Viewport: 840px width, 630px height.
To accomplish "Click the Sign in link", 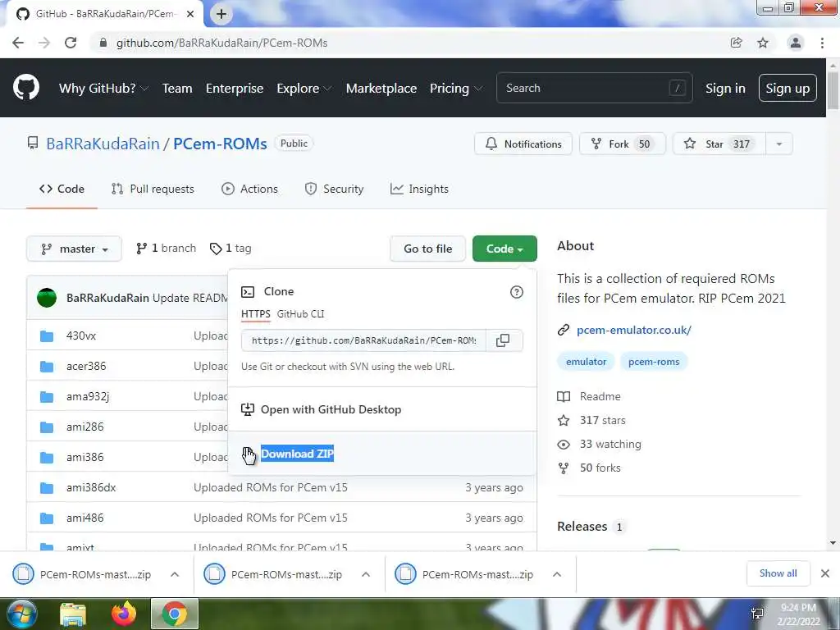I will point(725,89).
